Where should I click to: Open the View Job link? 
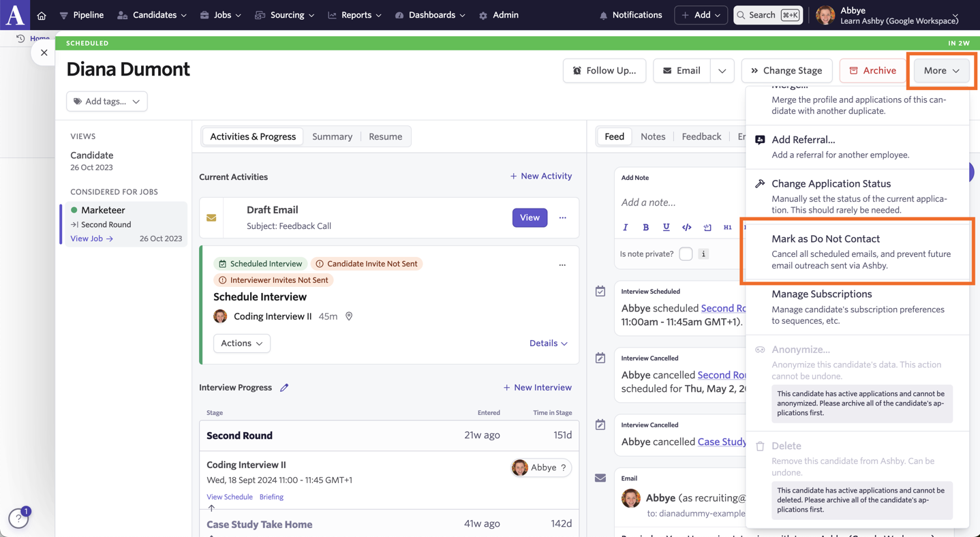pos(92,239)
